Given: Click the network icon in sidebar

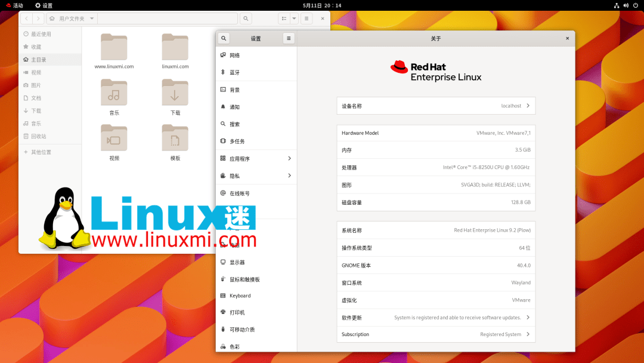Looking at the screenshot, I should [x=223, y=55].
